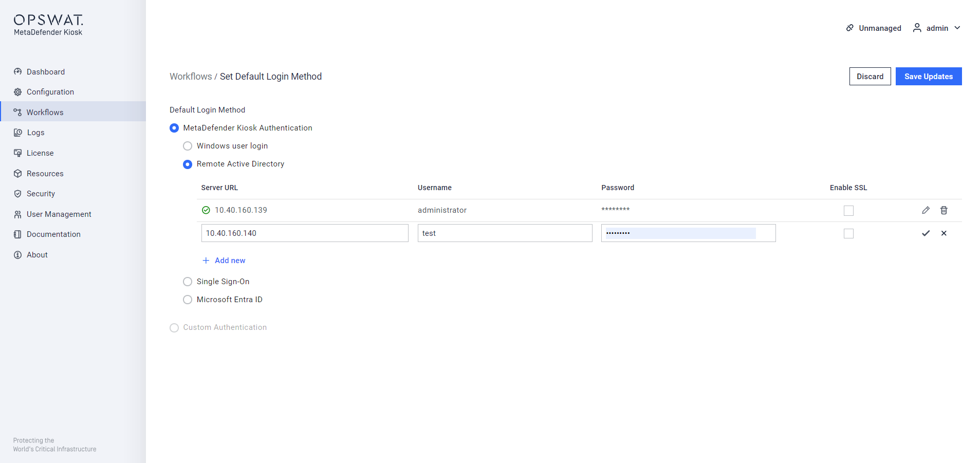Screen dimensions: 980x463
Task: Click the Default Login Method label
Action: (x=208, y=110)
